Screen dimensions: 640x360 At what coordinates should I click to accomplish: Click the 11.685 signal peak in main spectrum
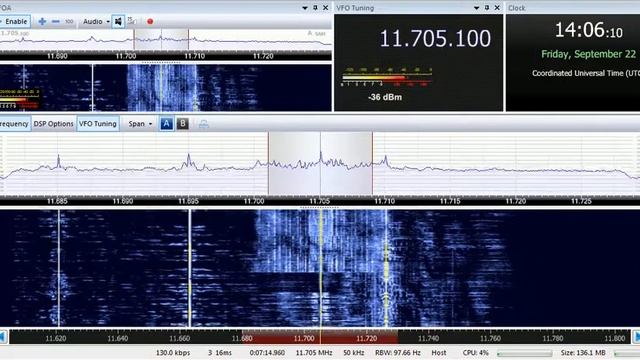[58, 161]
